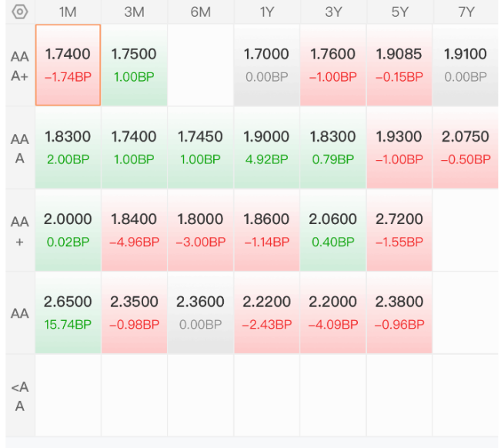Select the 1M column header
Image resolution: width=501 pixels, height=448 pixels.
(68, 12)
